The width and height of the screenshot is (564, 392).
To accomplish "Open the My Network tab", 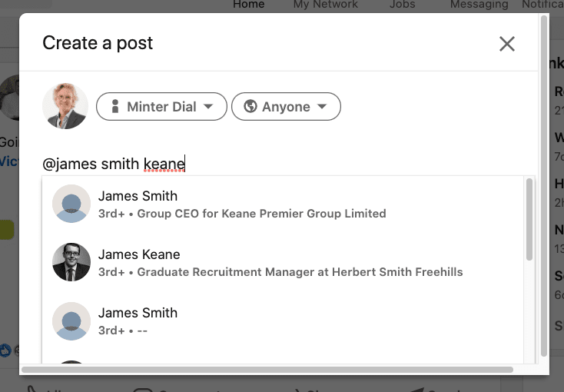I will pyautogui.click(x=325, y=5).
